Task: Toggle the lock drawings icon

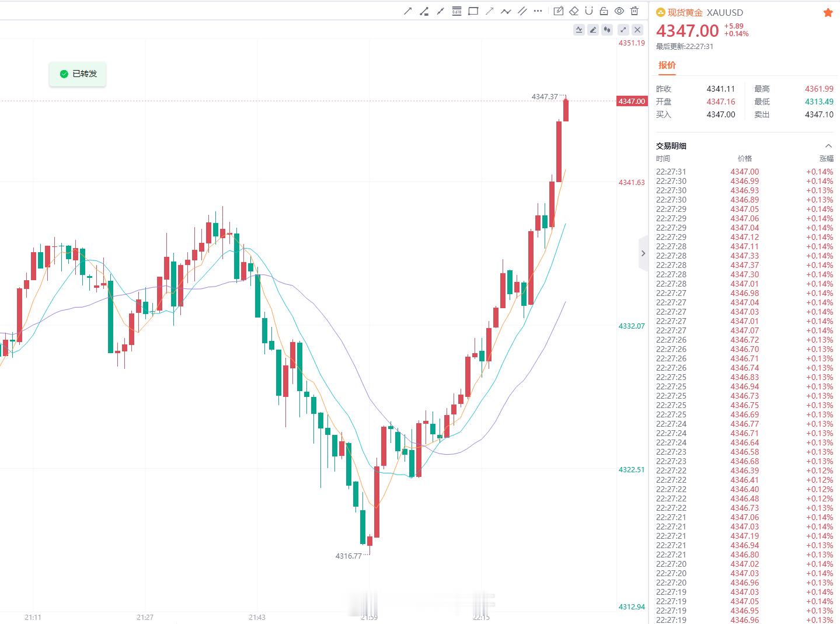Action: (604, 11)
